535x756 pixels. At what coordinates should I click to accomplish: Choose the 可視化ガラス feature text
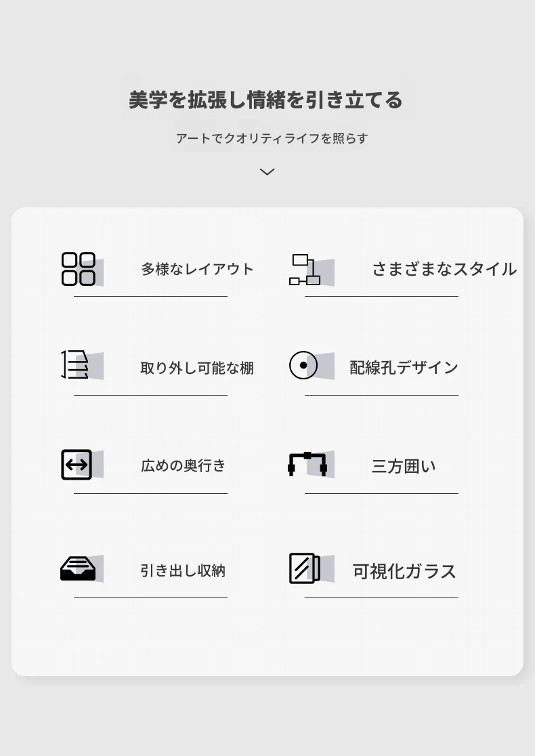(404, 571)
